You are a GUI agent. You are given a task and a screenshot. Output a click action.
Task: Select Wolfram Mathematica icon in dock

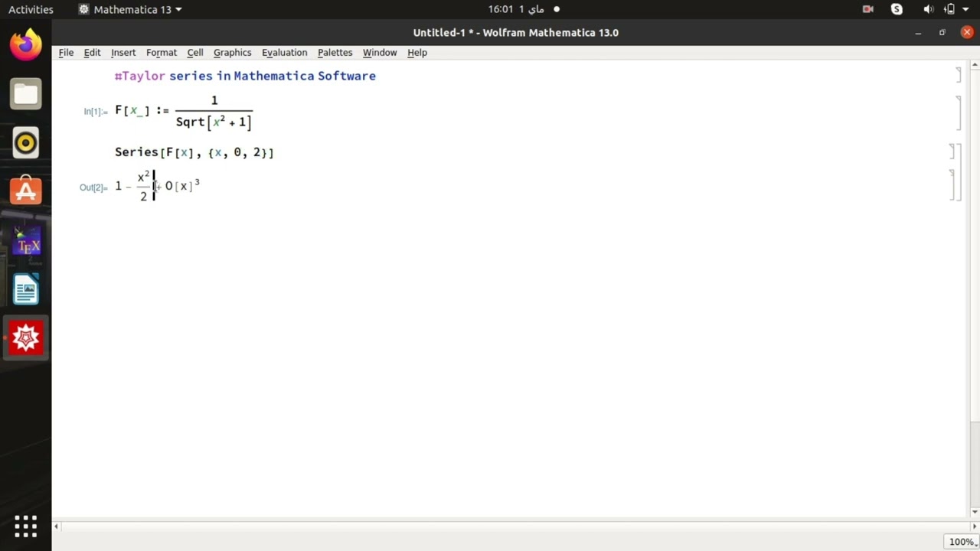coord(25,337)
